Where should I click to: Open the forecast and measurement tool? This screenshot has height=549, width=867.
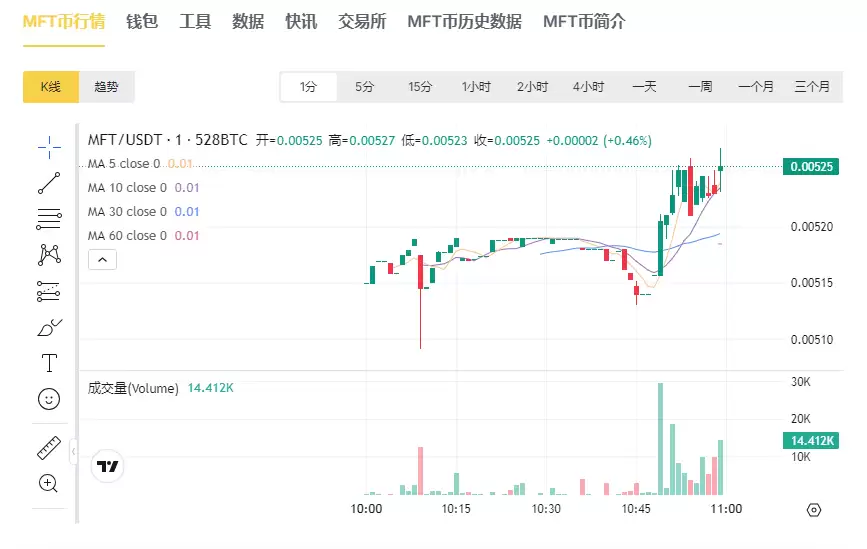[48, 291]
